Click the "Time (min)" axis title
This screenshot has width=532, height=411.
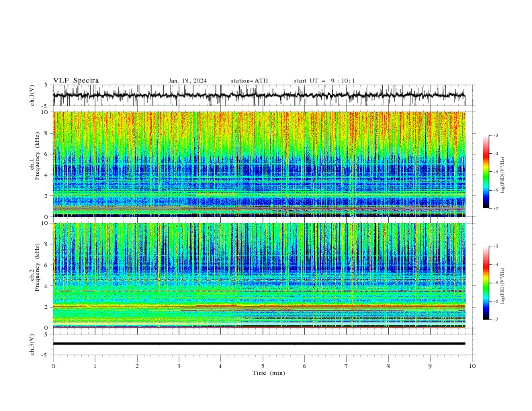269,373
